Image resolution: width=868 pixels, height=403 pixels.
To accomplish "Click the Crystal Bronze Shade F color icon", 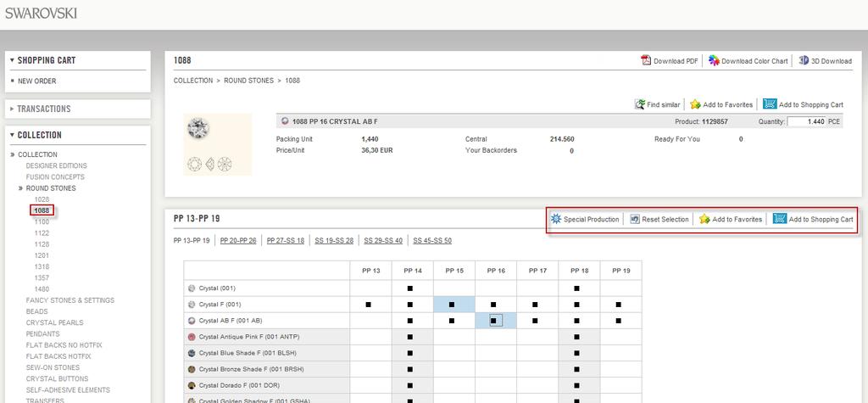I will pyautogui.click(x=192, y=368).
